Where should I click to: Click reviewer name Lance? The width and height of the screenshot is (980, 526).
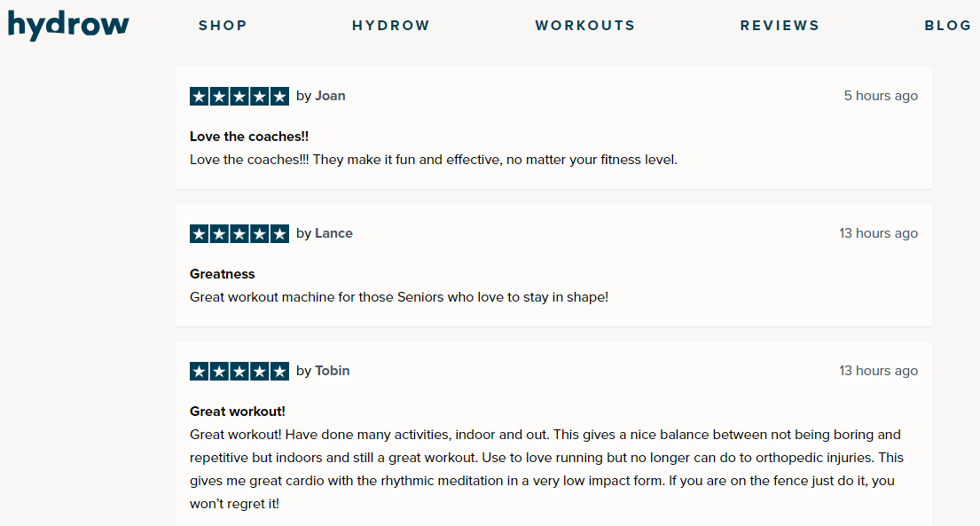333,233
